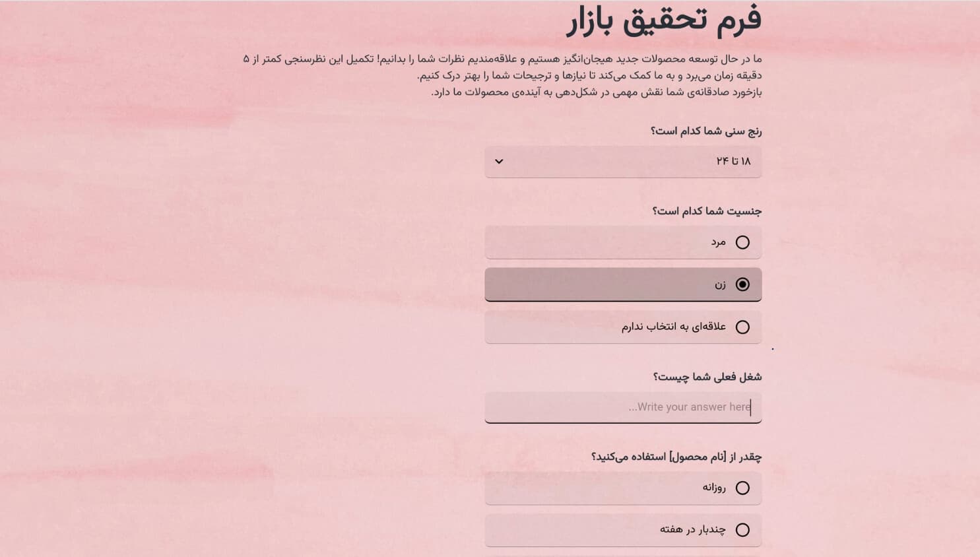Select the «روزانه» radio circle

point(742,488)
